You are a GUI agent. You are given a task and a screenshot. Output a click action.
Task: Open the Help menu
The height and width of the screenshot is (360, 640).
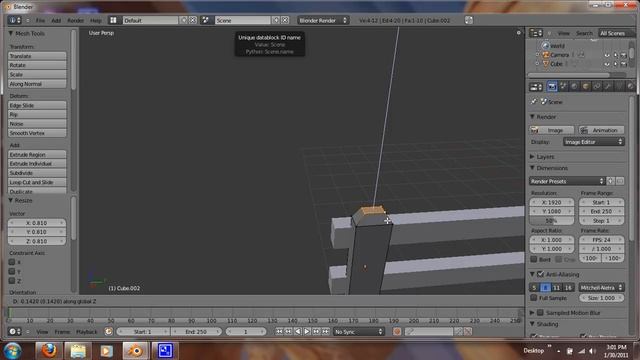pyautogui.click(x=96, y=20)
